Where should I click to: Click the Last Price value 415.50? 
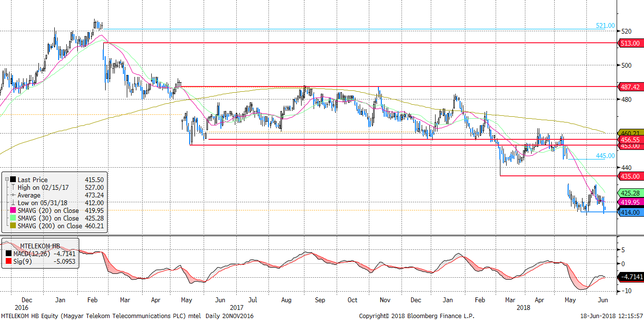[94, 180]
